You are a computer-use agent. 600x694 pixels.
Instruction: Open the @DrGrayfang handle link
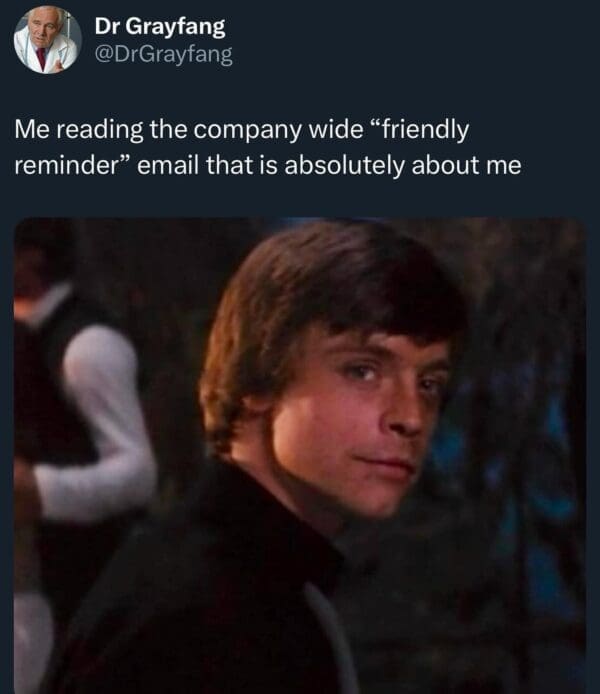(x=163, y=55)
